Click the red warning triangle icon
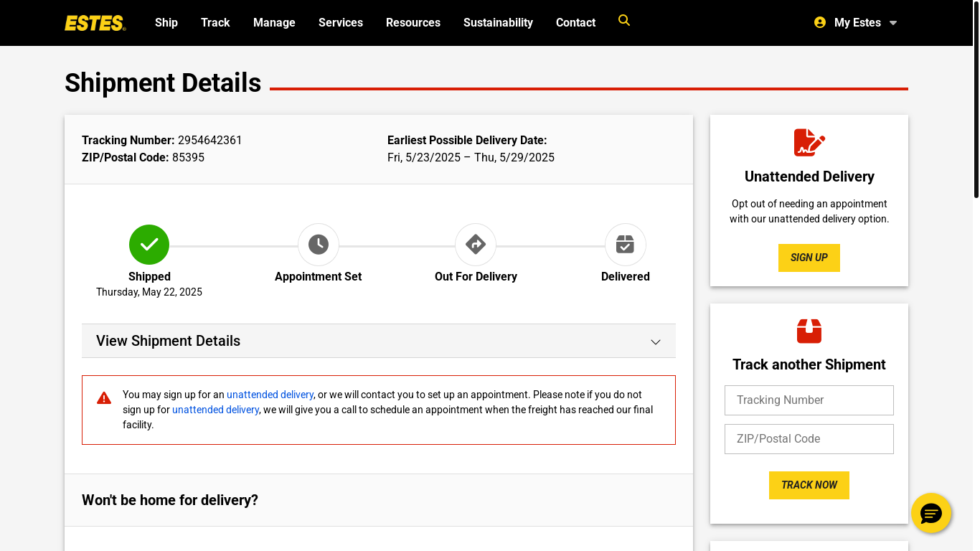The width and height of the screenshot is (980, 551). [x=104, y=397]
